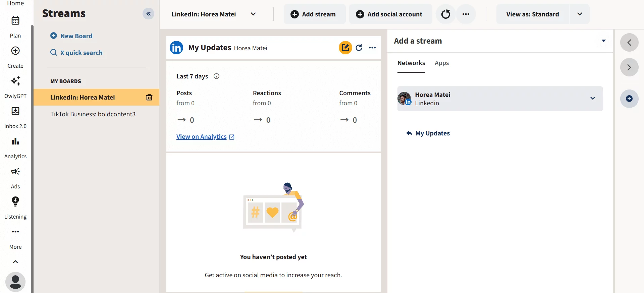
Task: Launch OwlyGPT sparkle icon
Action: 15,81
